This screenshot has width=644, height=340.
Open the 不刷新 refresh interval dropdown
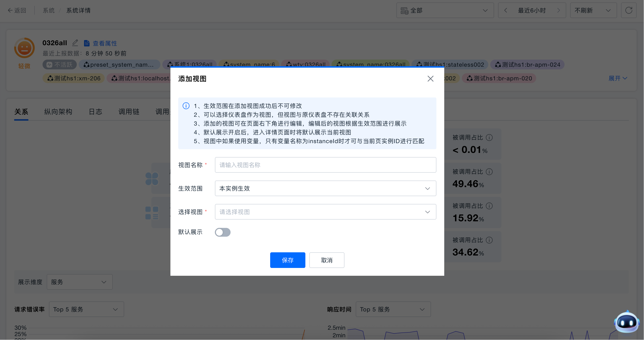point(593,10)
